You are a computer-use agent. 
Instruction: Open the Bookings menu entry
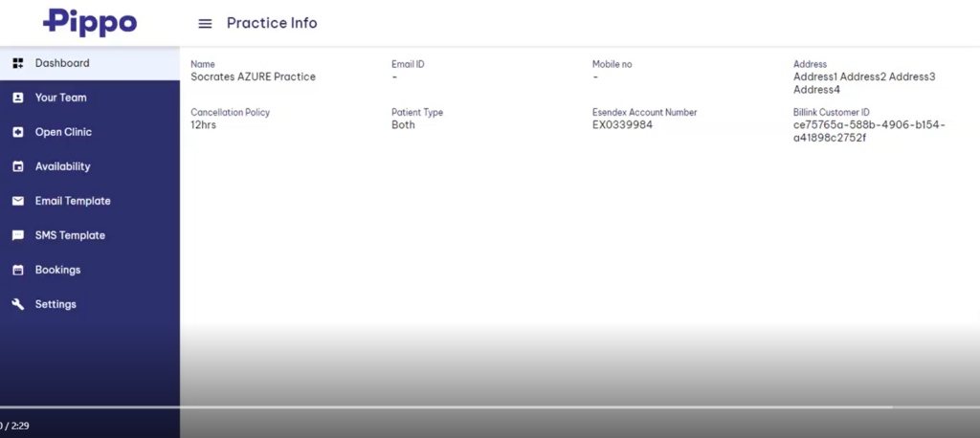click(57, 270)
